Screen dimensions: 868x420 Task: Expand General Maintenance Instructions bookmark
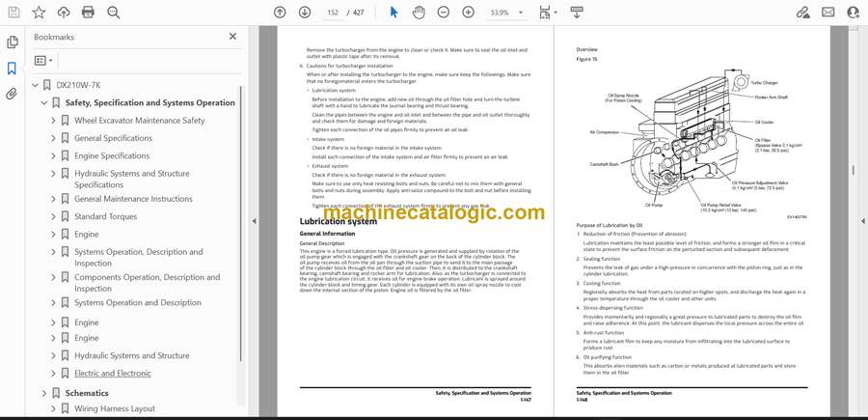[53, 199]
